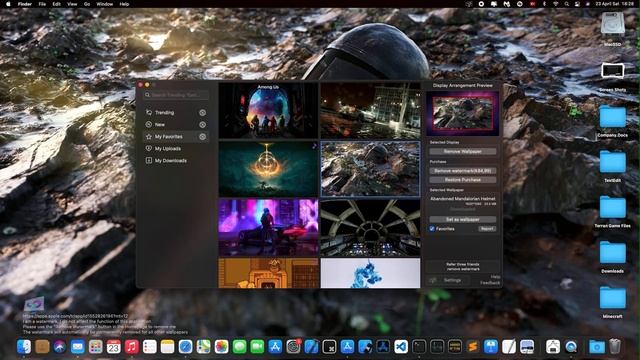Select the orange pixel-art room wallpaper

click(268, 273)
